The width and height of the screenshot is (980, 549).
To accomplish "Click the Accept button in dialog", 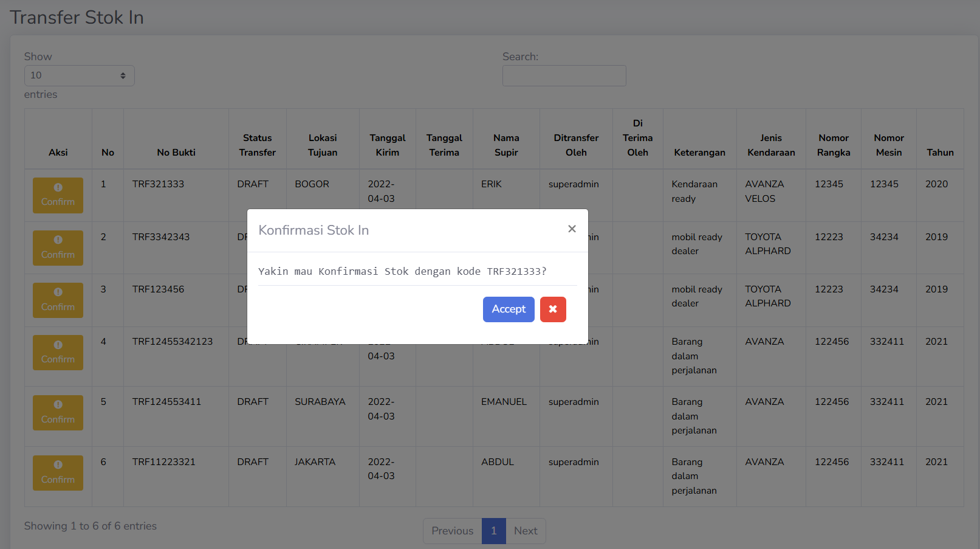I will click(508, 309).
